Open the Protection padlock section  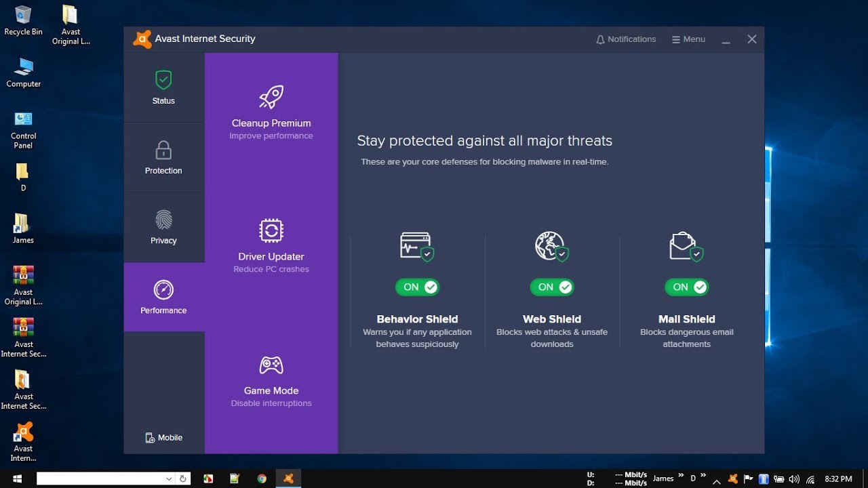(x=163, y=150)
